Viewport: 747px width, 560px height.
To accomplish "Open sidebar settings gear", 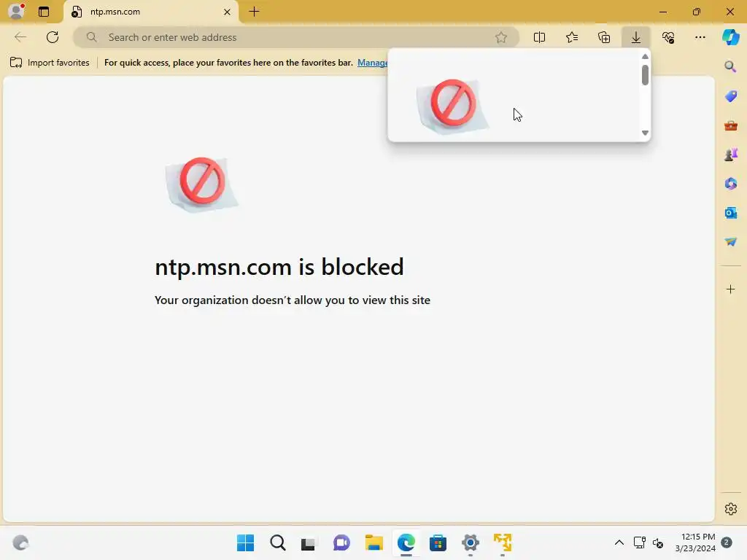I will click(x=730, y=508).
